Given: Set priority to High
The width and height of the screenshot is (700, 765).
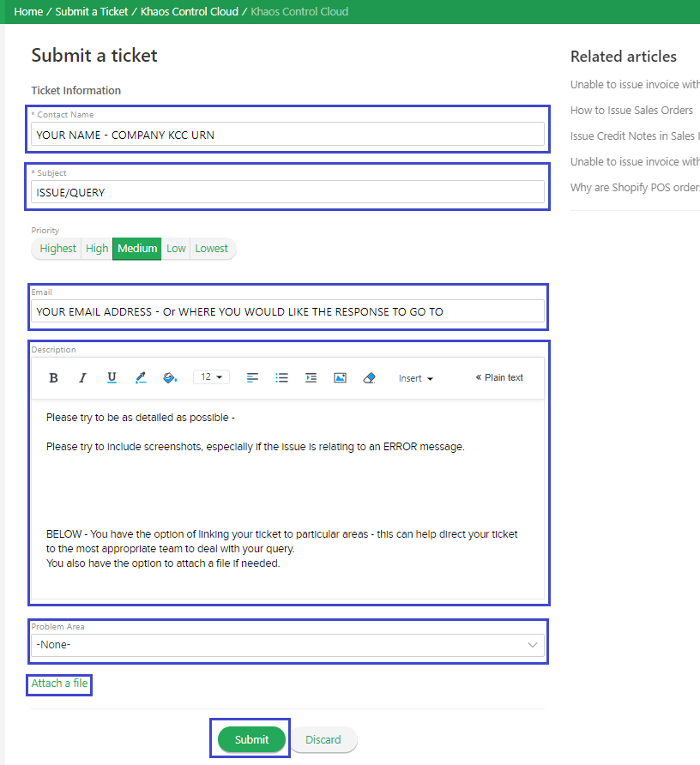Looking at the screenshot, I should [x=97, y=249].
